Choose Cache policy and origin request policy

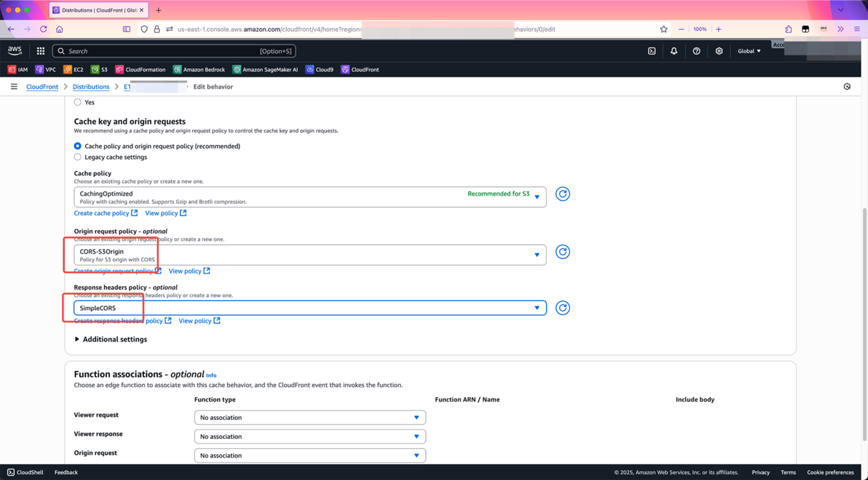(77, 146)
